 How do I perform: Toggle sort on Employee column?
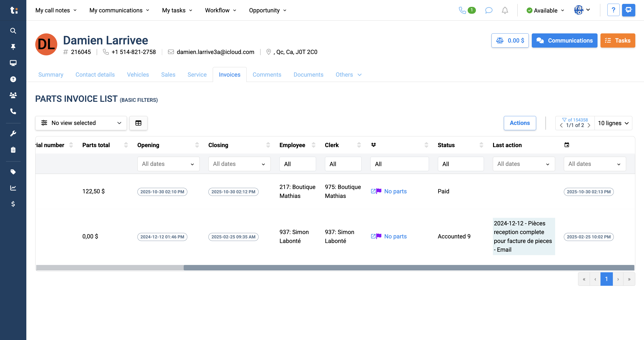click(x=314, y=145)
